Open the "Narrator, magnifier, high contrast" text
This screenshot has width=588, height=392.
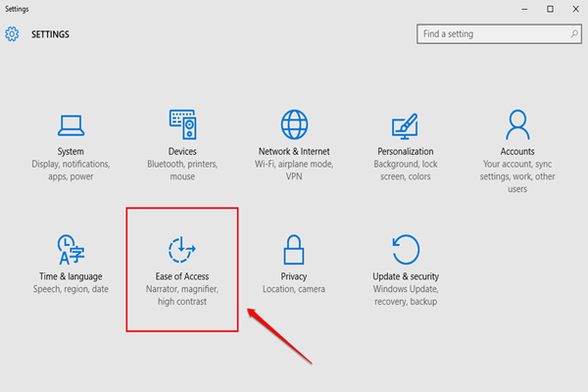click(182, 296)
